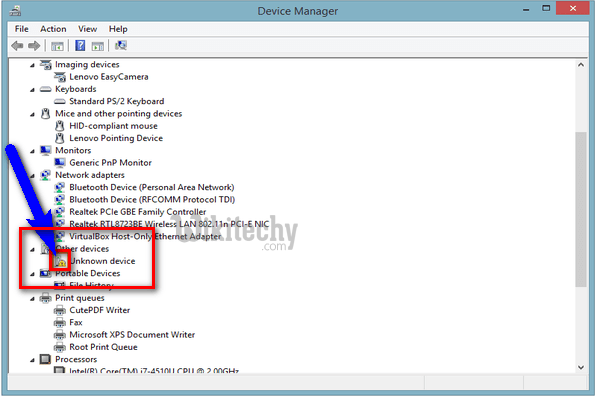Toggle the action pane toolbar icon
This screenshot has height=396, width=595.
[x=98, y=46]
